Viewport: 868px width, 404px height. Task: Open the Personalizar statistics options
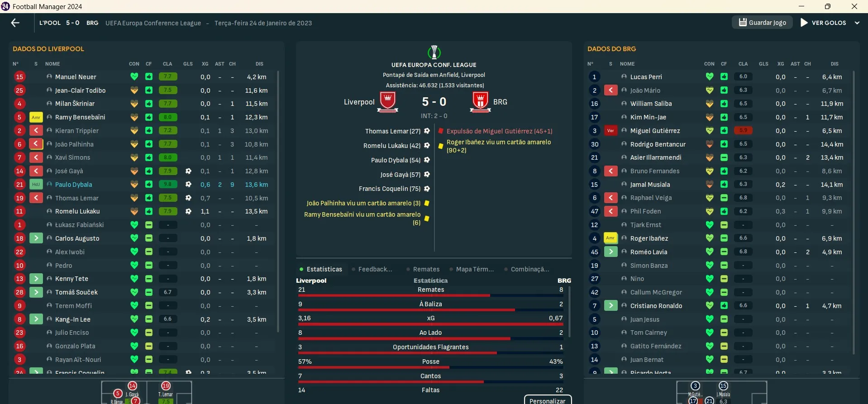[x=548, y=400]
